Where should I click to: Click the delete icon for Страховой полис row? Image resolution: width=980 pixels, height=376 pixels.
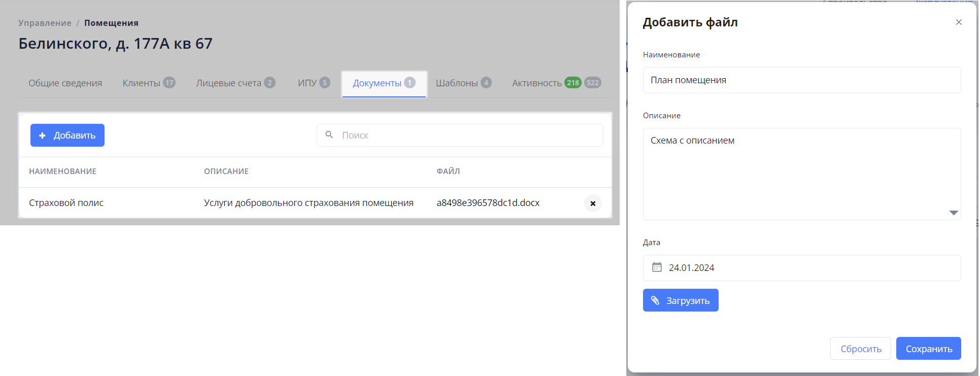(593, 203)
